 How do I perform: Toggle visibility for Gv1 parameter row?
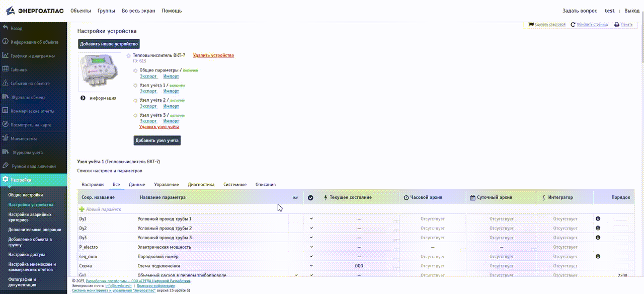point(296,275)
